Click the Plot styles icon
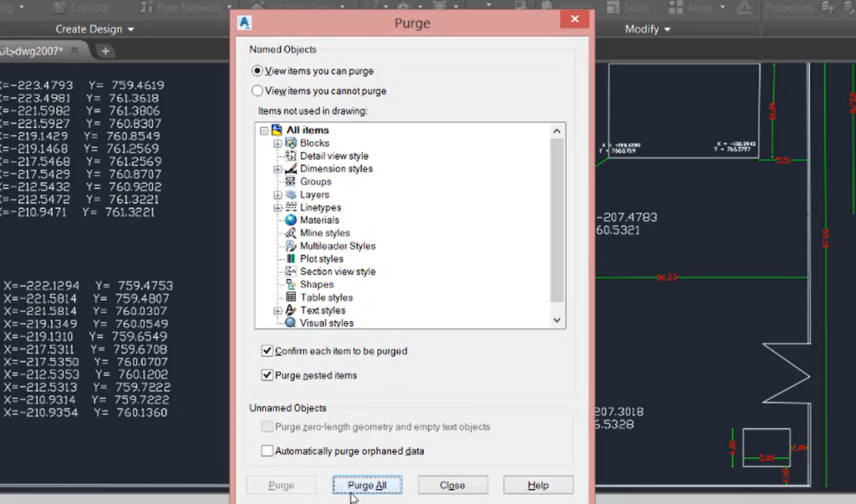 click(291, 258)
